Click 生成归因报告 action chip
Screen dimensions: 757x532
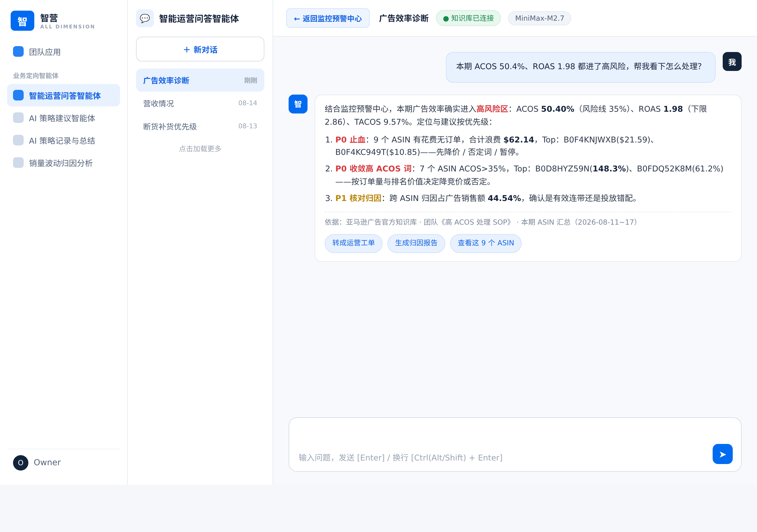(416, 243)
